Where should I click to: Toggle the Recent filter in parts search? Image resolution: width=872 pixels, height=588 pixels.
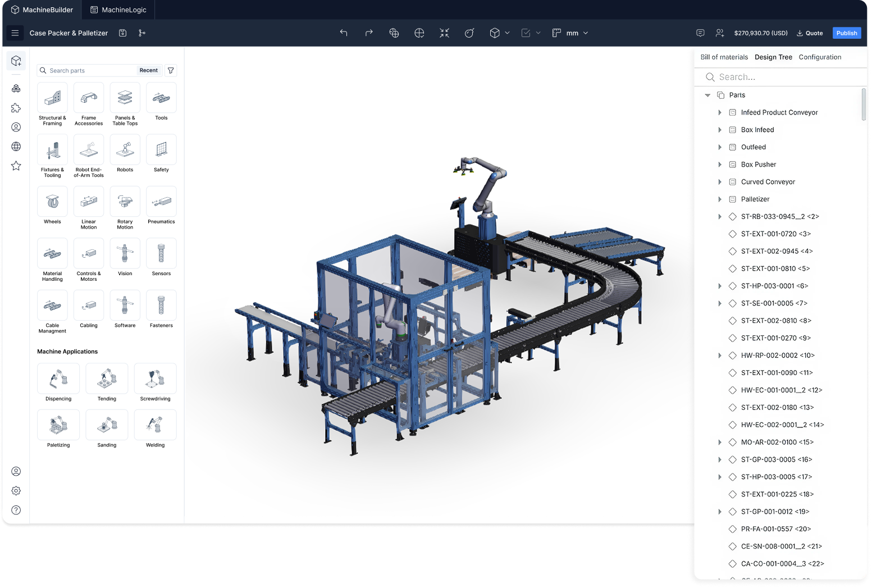click(x=148, y=70)
